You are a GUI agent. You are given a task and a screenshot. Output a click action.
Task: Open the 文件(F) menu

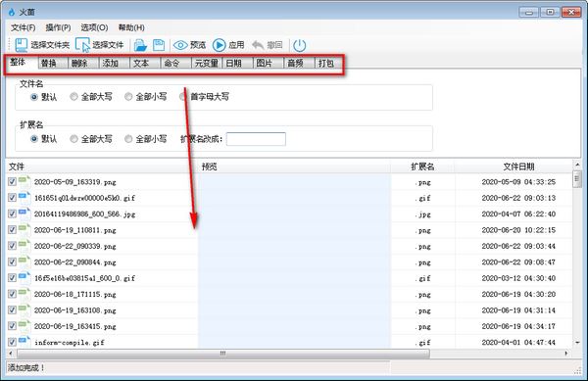point(23,27)
